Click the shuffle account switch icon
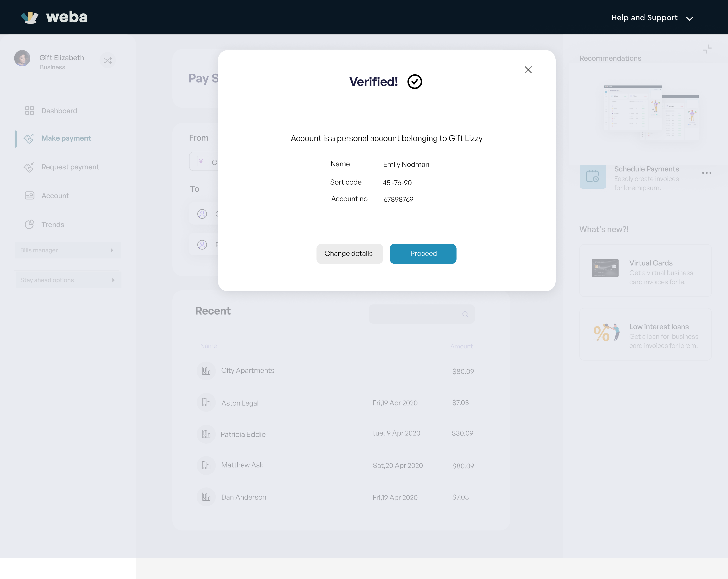This screenshot has width=728, height=579. 108,60
